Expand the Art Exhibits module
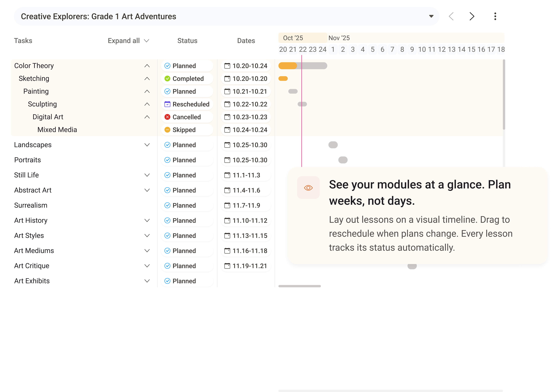Screen dimensions: 554x392 click(x=147, y=281)
